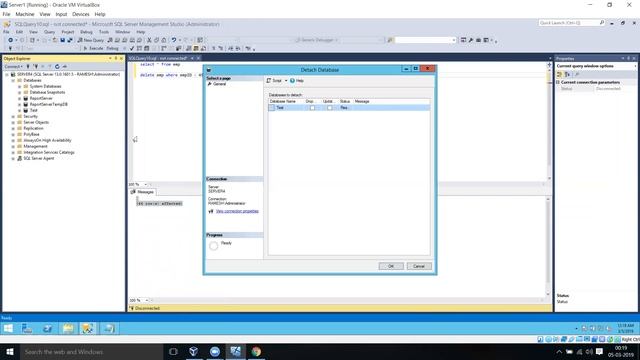
Task: Click the Paste icon in SSMS toolbar
Action: 164,40
